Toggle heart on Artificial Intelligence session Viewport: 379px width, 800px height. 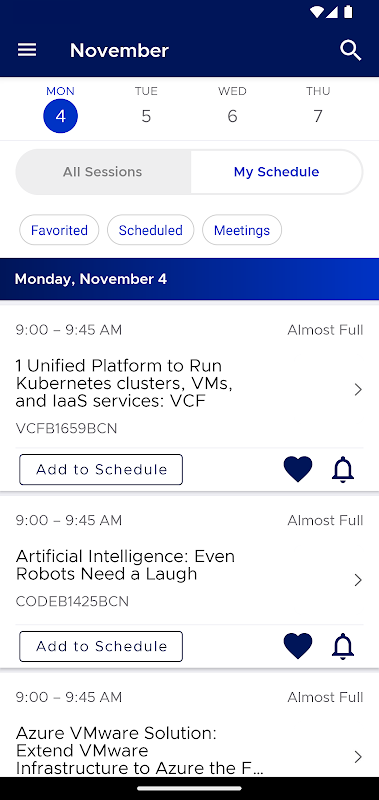[x=298, y=646]
